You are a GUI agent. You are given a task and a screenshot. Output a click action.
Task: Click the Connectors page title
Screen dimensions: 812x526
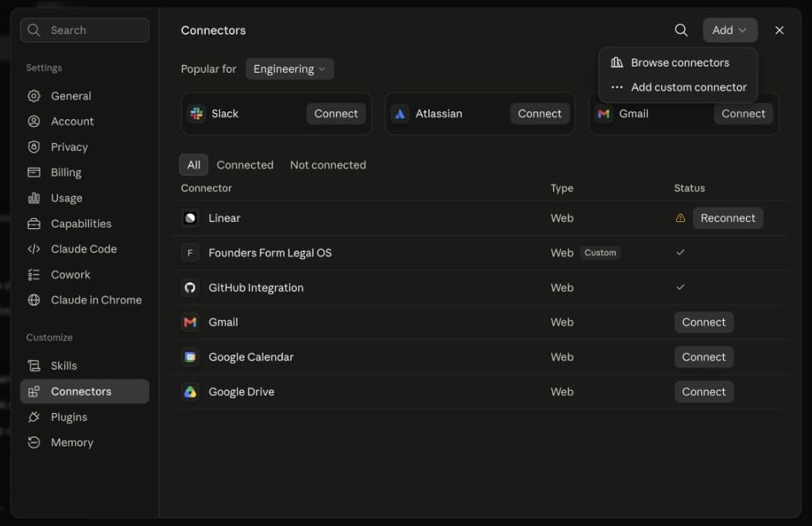(213, 30)
